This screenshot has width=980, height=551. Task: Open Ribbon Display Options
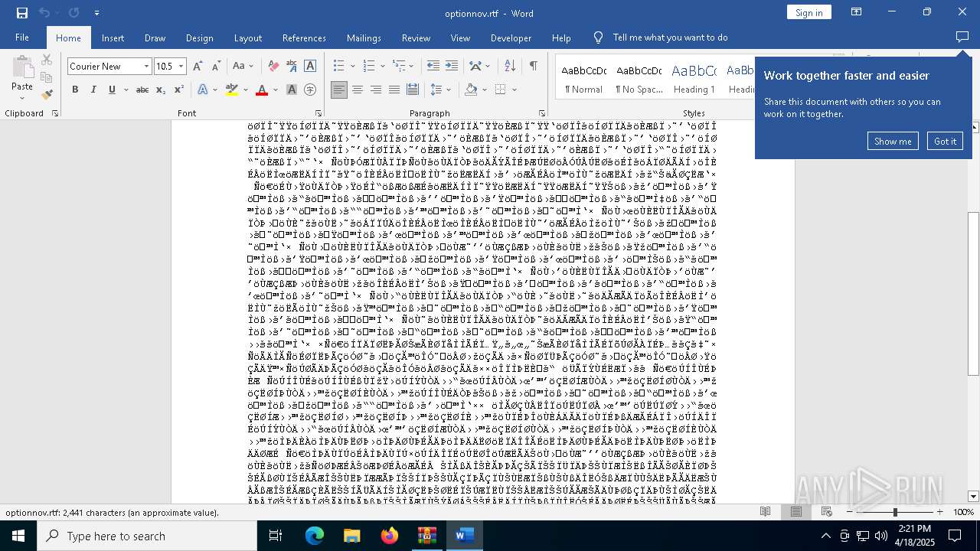856,12
